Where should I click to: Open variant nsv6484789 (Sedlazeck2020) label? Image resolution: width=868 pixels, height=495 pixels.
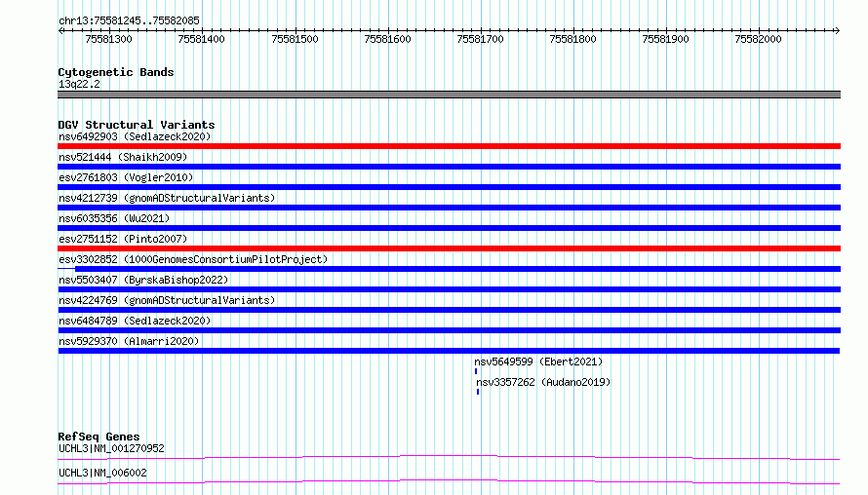pos(135,321)
